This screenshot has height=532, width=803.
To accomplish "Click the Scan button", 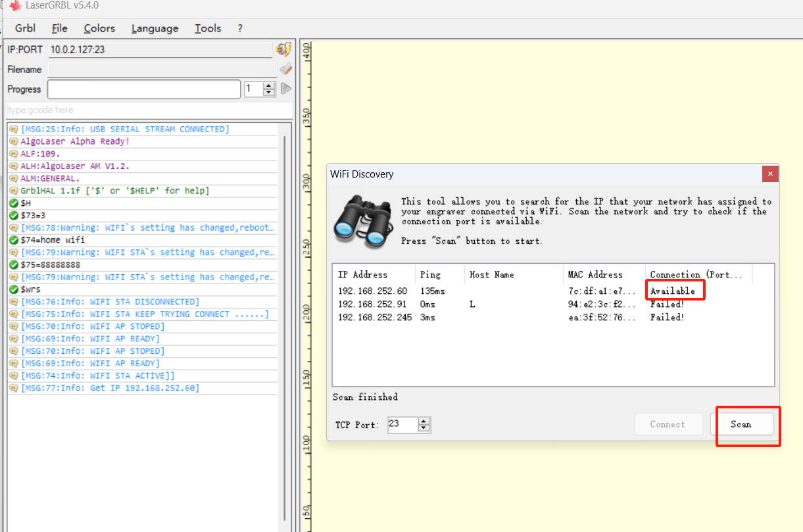I will coord(741,424).
